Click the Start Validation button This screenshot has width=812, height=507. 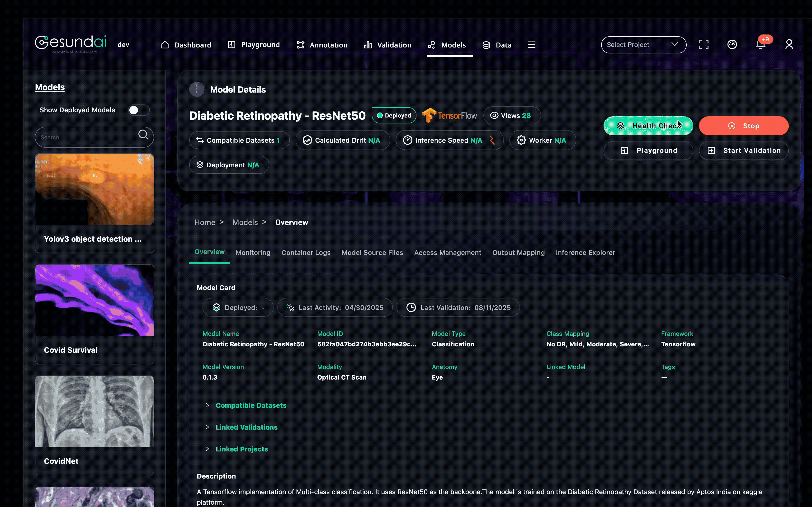pos(744,150)
